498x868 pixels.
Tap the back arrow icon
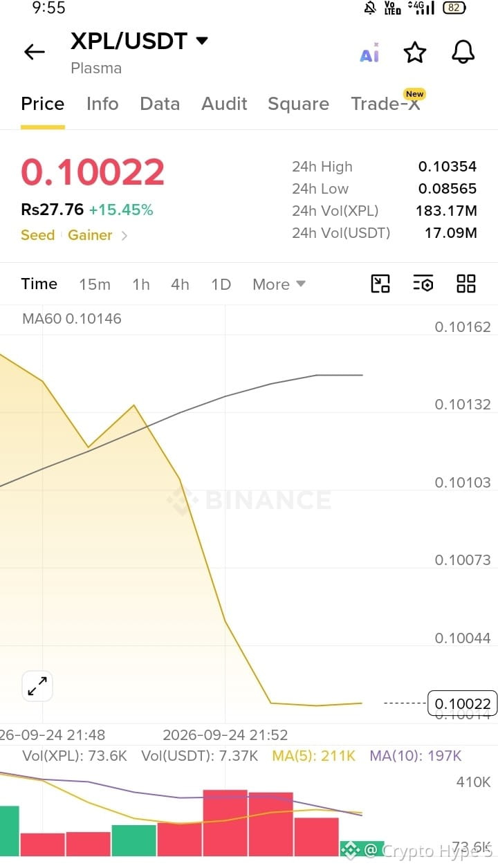pos(34,52)
